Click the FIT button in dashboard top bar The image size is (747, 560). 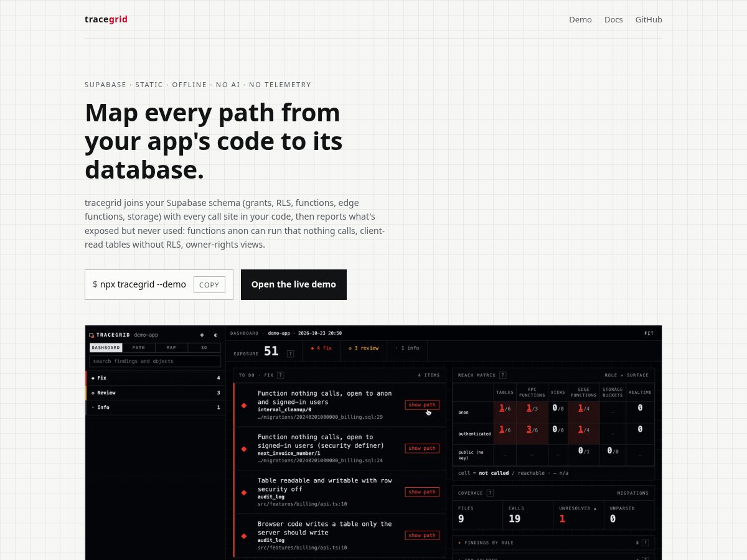[649, 333]
